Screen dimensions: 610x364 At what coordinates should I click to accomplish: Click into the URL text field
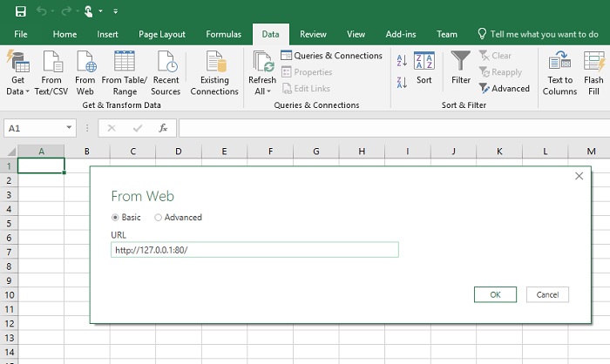(254, 250)
